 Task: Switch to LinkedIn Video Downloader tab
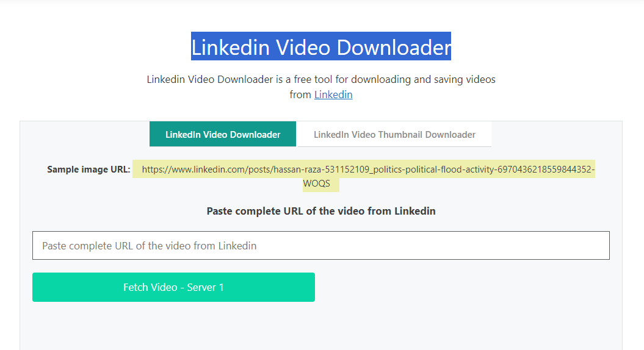coord(223,134)
